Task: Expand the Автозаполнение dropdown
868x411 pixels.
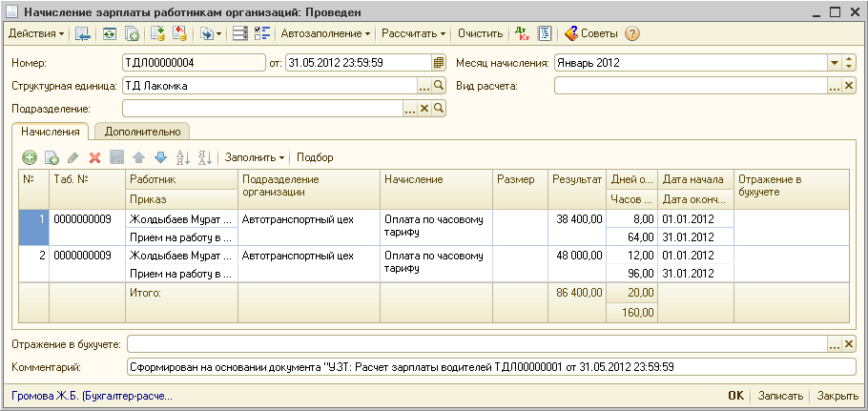Action: 325,33
